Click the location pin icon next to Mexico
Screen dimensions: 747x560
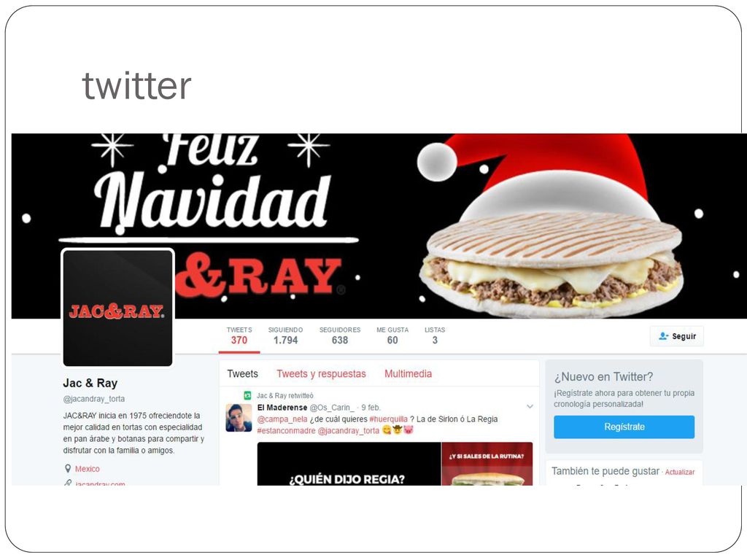(x=68, y=469)
